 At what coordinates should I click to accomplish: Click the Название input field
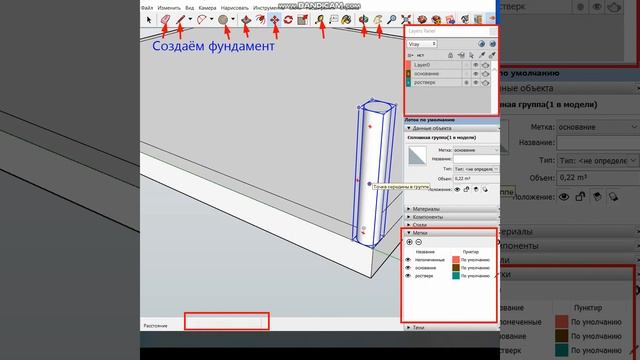click(x=476, y=159)
